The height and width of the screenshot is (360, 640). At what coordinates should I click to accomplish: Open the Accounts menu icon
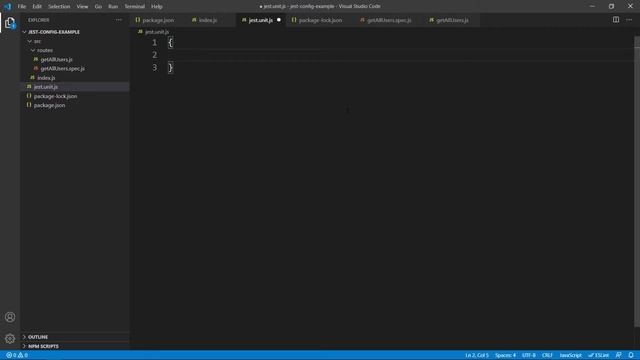point(10,317)
